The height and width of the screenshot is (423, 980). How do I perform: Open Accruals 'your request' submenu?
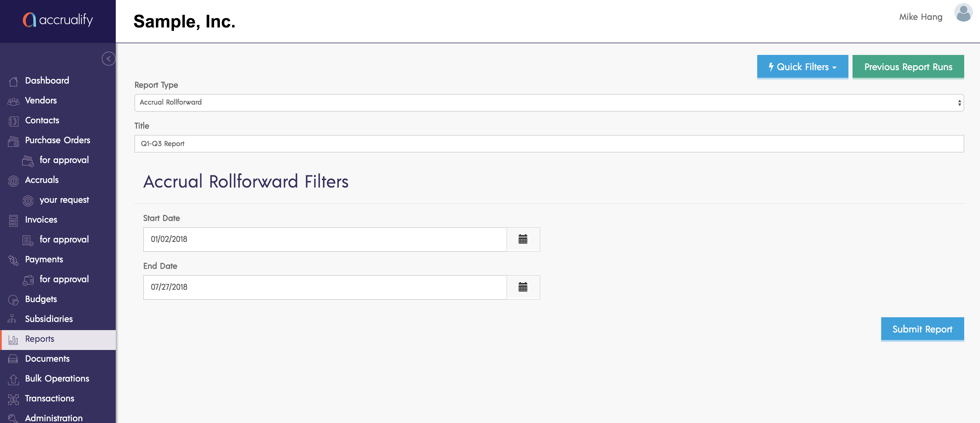click(64, 200)
